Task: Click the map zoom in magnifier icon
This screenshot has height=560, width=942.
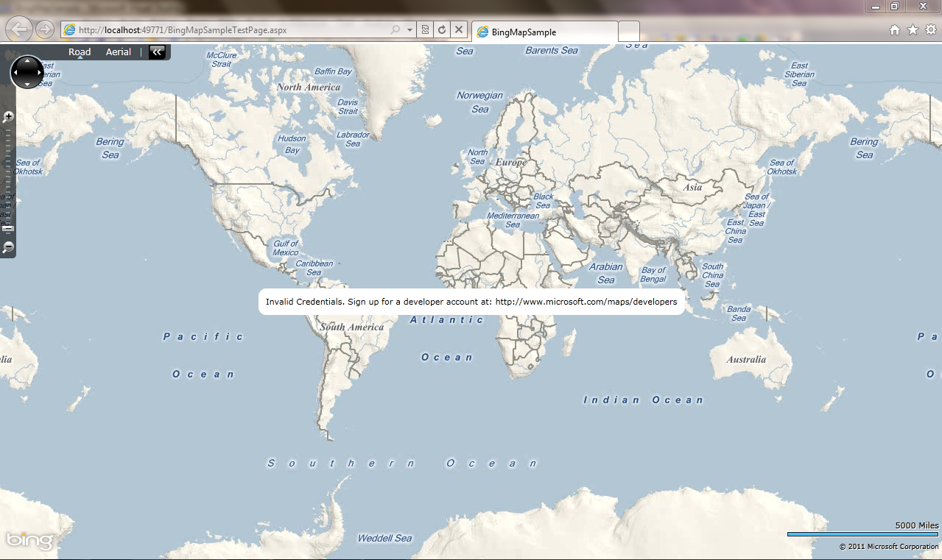Action: (x=9, y=116)
